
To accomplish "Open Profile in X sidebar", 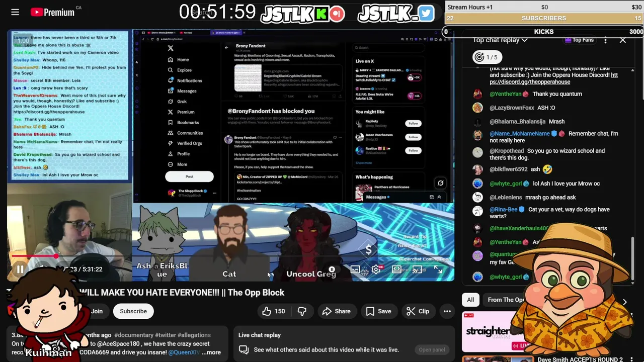I will [179, 154].
